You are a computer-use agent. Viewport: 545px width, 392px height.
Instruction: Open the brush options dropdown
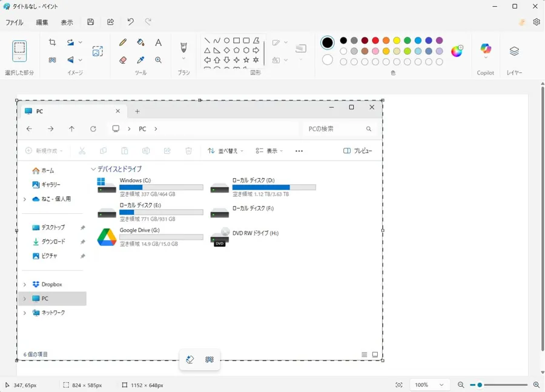183,59
